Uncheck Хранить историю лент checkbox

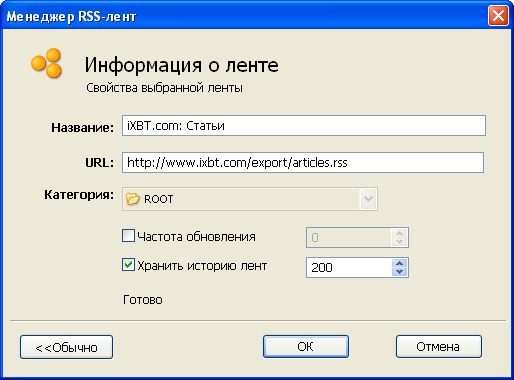click(x=128, y=265)
